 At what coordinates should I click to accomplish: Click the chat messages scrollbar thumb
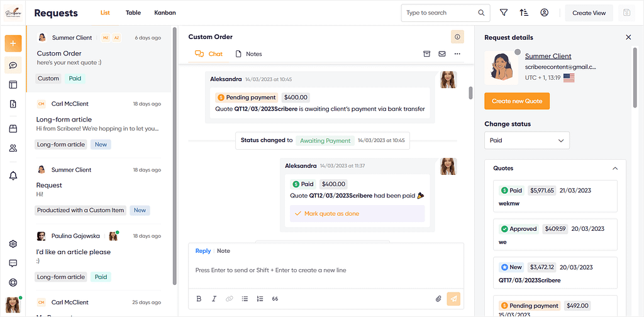pos(470,93)
